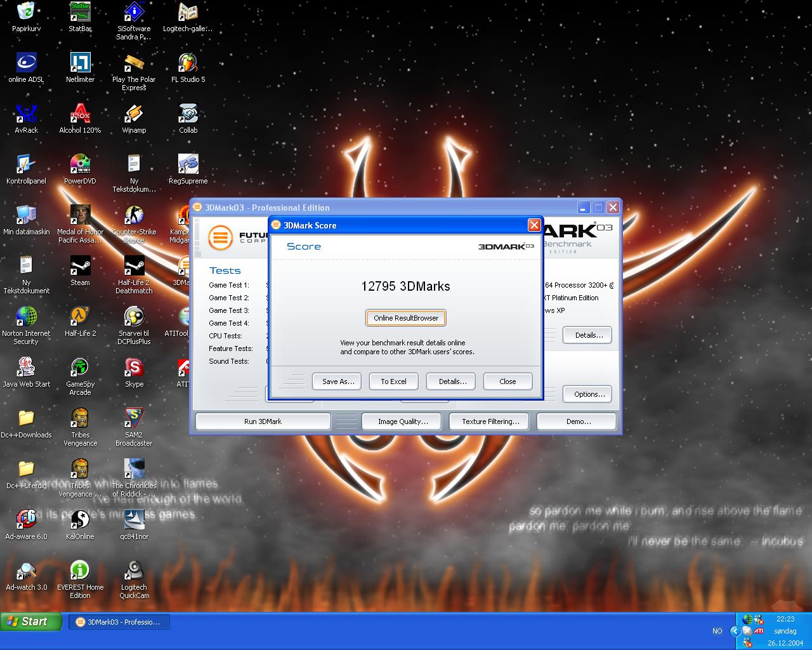Open the Windows Start menu
This screenshot has width=812, height=650.
coord(31,622)
